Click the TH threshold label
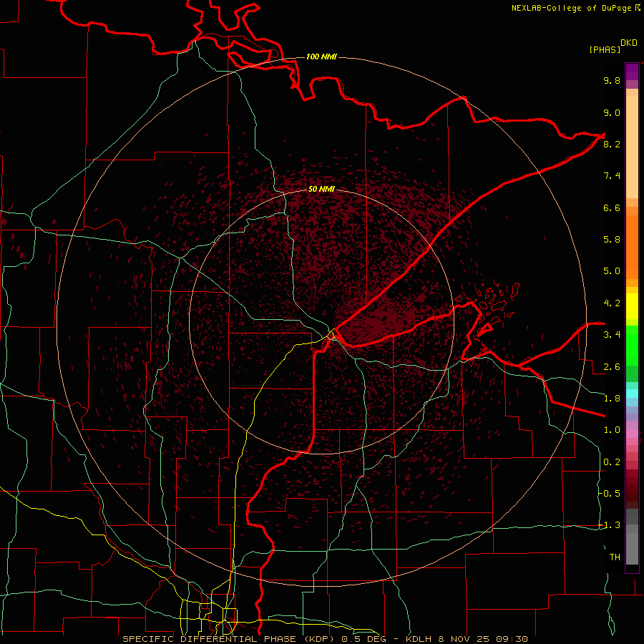644x644 pixels. tap(615, 557)
